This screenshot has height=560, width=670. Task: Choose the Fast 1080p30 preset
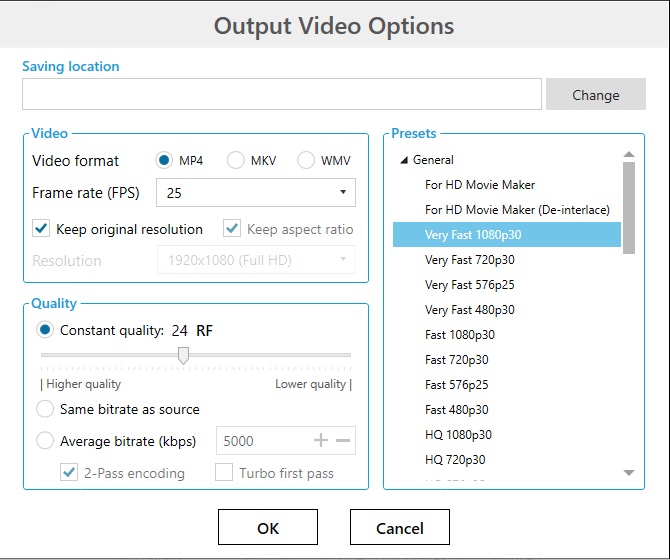tap(459, 335)
